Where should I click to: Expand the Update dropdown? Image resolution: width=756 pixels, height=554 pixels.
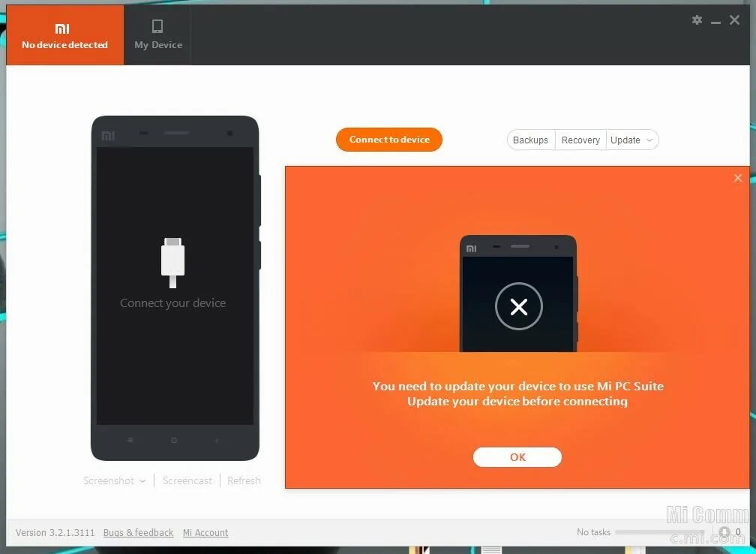pyautogui.click(x=631, y=140)
